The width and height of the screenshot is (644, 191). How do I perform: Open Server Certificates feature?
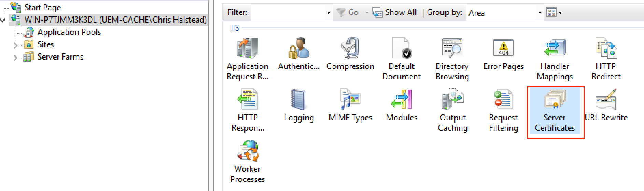pos(555,112)
